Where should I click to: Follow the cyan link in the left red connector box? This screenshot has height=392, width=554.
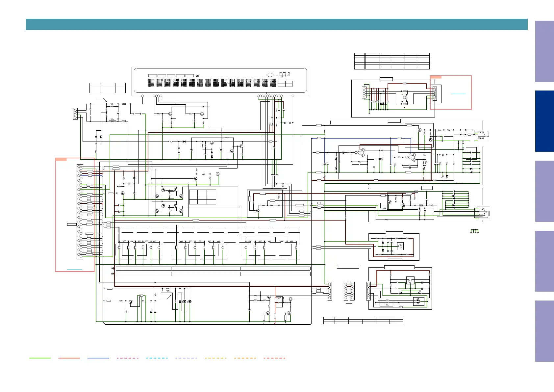point(74,270)
